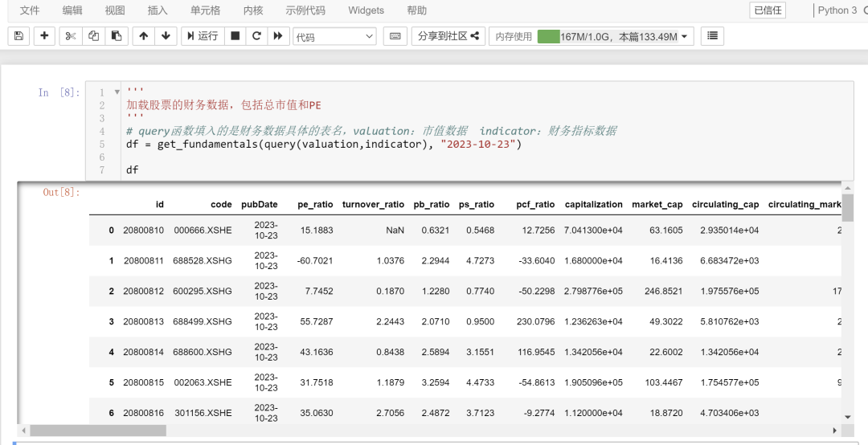This screenshot has width=868, height=445.
Task: Collapse the code cell fold arrow
Action: point(117,92)
